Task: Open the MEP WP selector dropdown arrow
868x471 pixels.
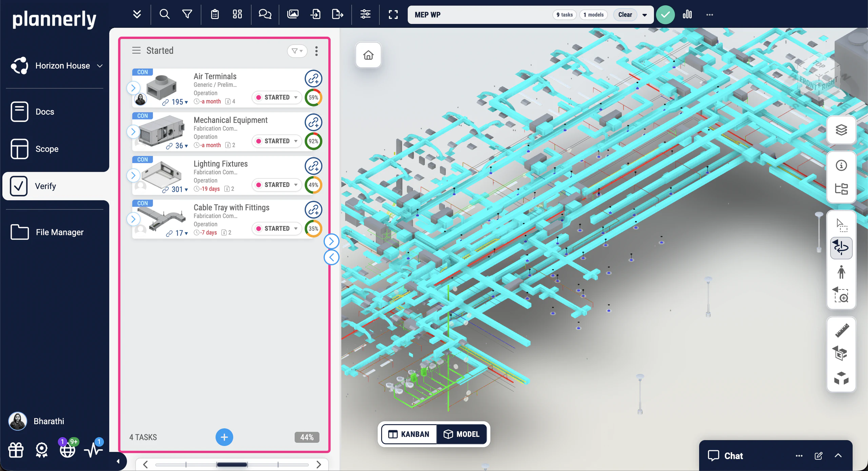Action: 645,15
